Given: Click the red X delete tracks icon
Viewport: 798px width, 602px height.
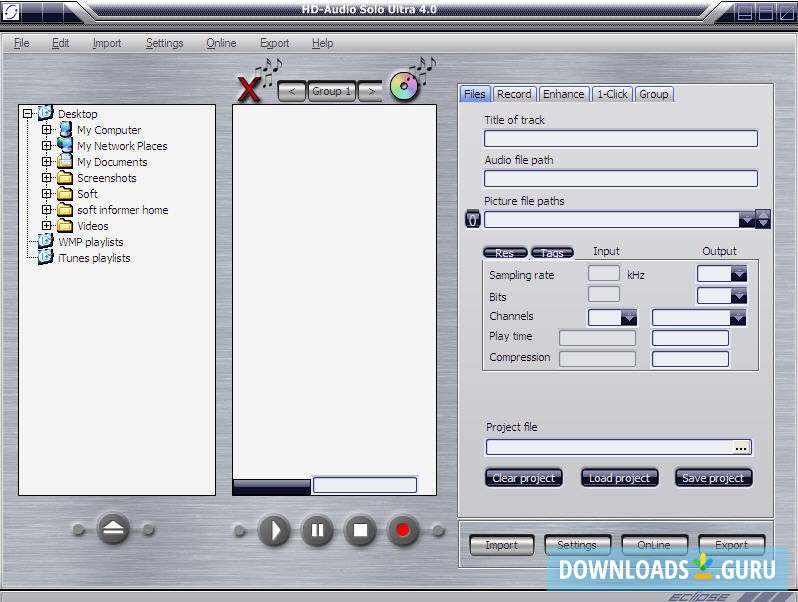Looking at the screenshot, I should pyautogui.click(x=248, y=89).
